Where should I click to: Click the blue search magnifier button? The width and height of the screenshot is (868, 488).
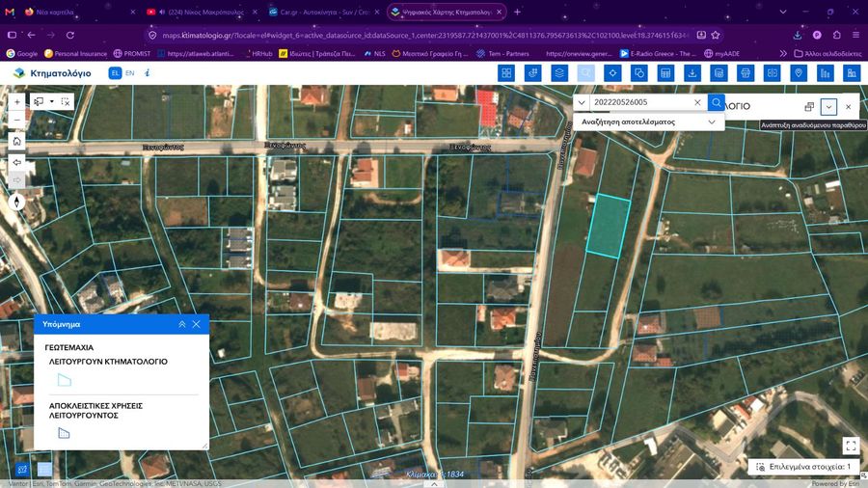(x=717, y=102)
